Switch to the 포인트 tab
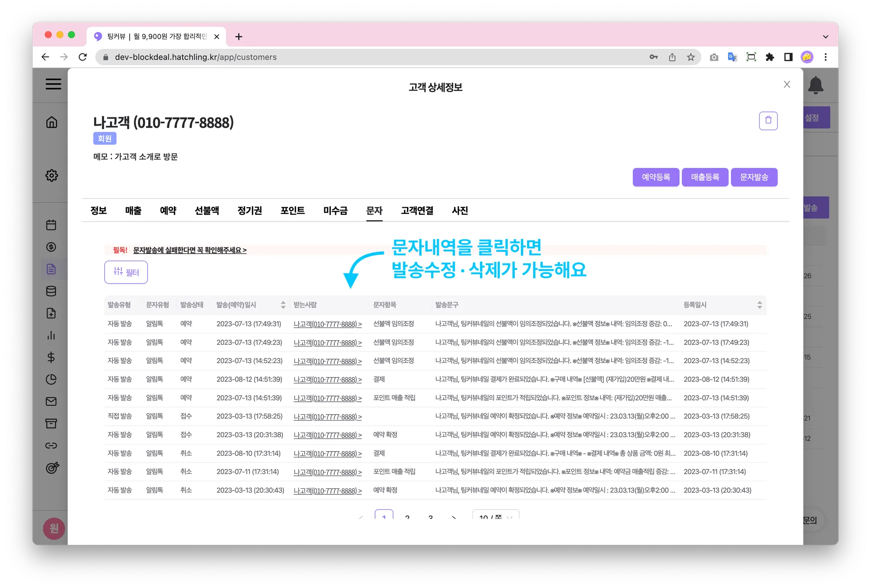This screenshot has height=588, width=871. pyautogui.click(x=292, y=210)
